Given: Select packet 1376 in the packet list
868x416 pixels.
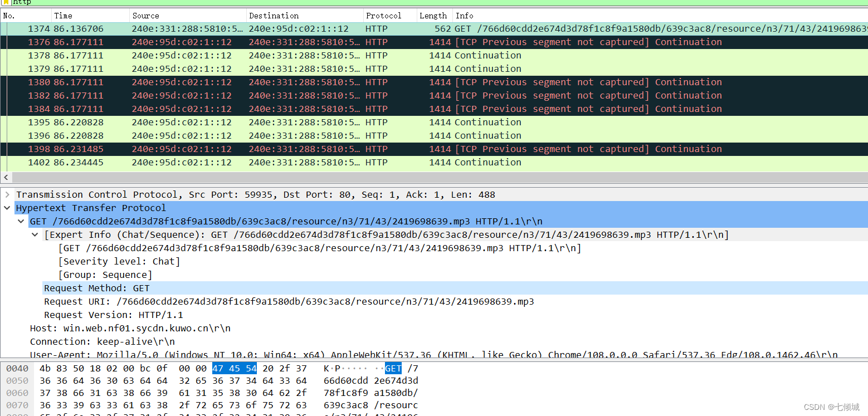Looking at the screenshot, I should tap(434, 42).
